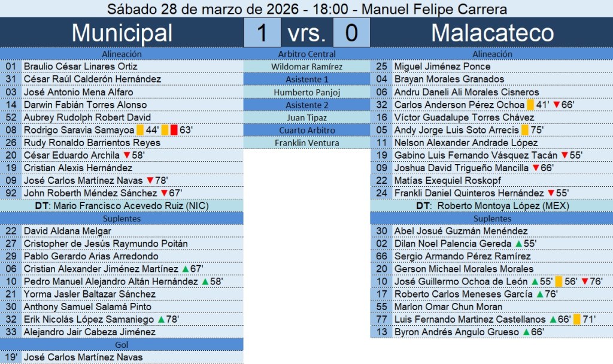
Task: Click the red card next to Rodrigo Saravia Samayoa
Action: tap(173, 130)
